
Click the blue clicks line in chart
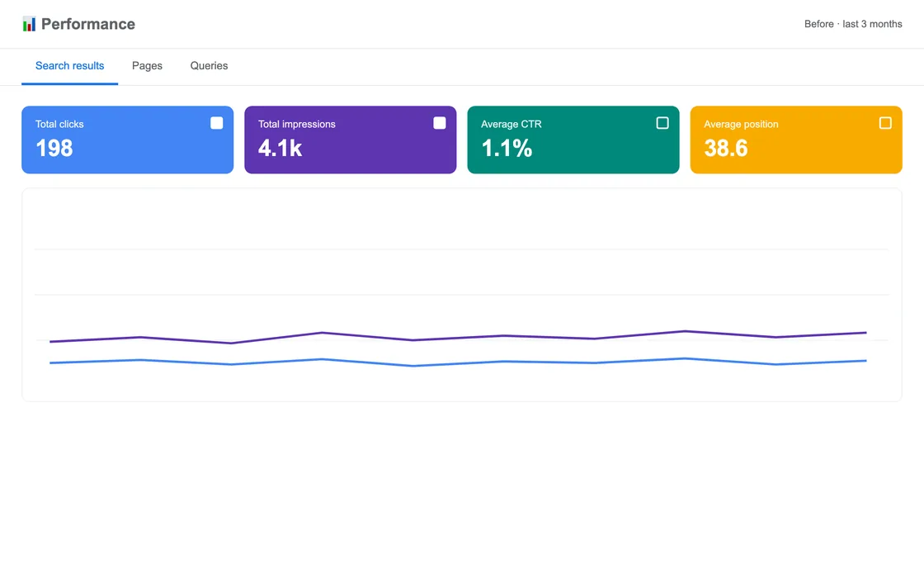click(x=458, y=362)
